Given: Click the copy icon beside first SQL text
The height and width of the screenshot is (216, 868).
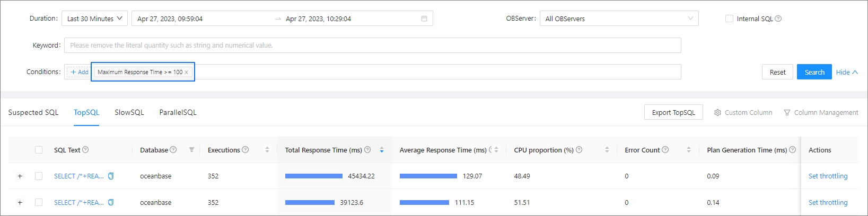Looking at the screenshot, I should [x=111, y=176].
